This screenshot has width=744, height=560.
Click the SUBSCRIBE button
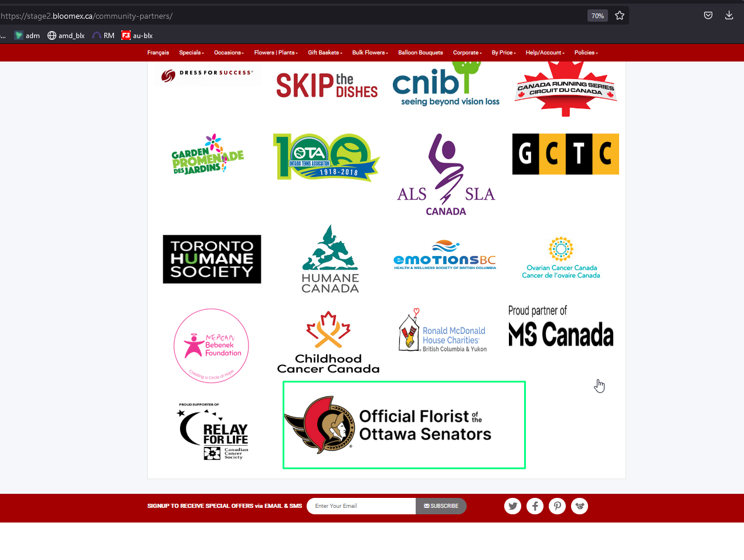(441, 506)
